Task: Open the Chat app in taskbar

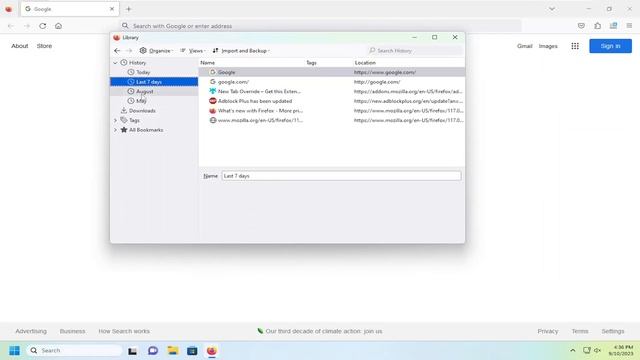Action: pos(153,351)
